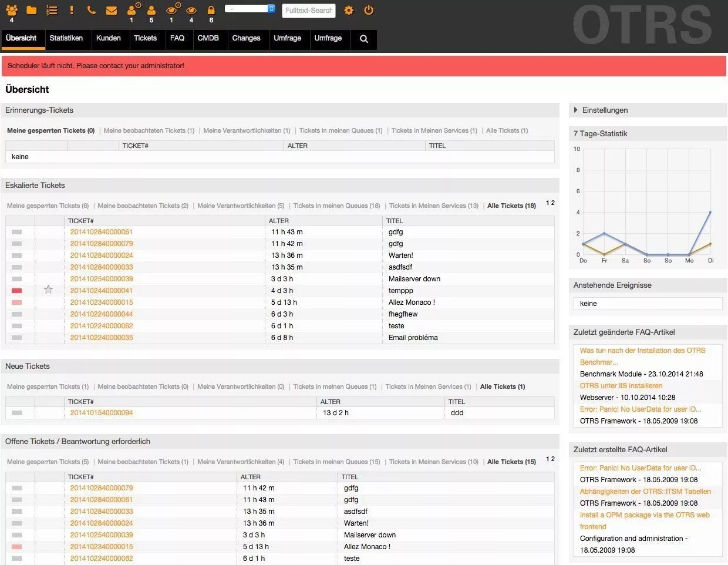Screen dimensions: 728x565
Task: Click ALTER column header in Eskalierte Tickets
Action: (x=279, y=221)
